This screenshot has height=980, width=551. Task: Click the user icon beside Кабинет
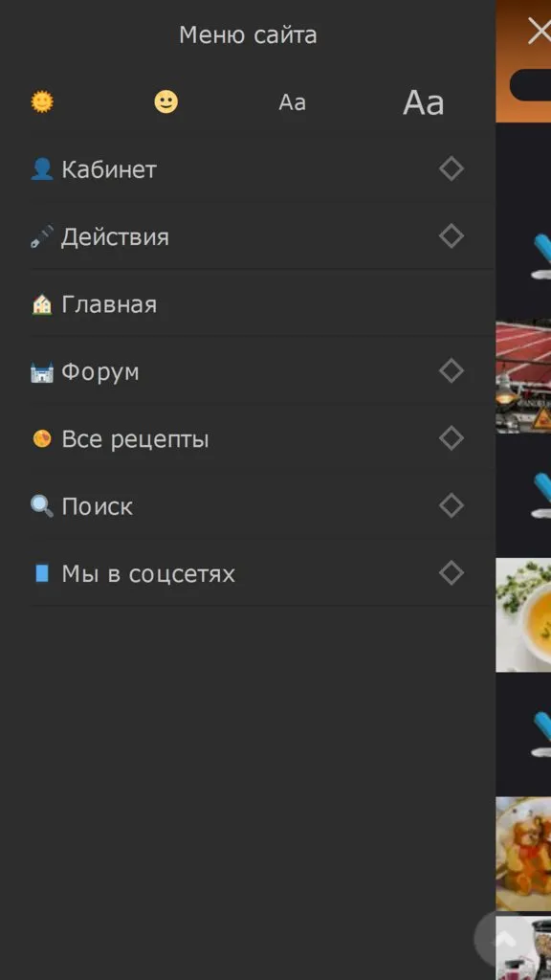42,169
